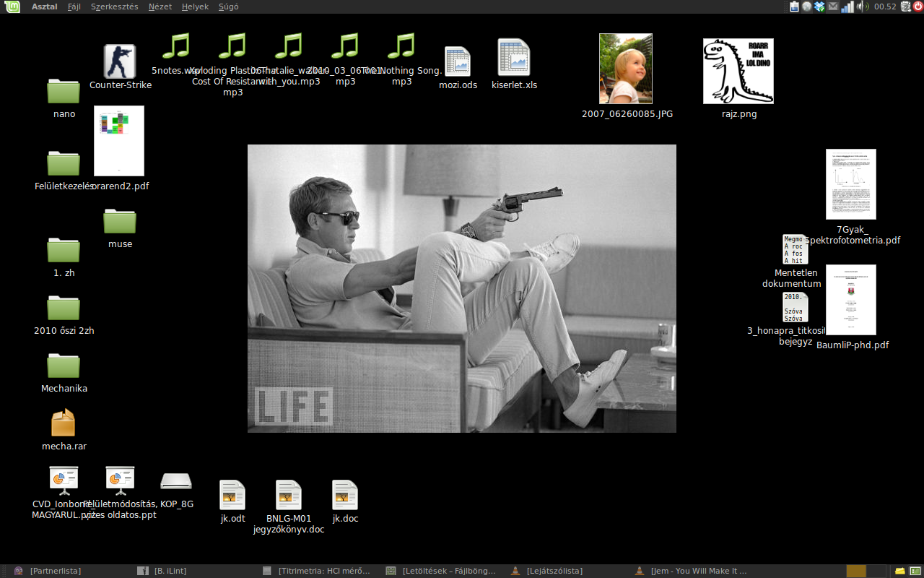Select the orarend2.pdf thumbnail
The width and height of the screenshot is (924, 578).
pyautogui.click(x=119, y=141)
